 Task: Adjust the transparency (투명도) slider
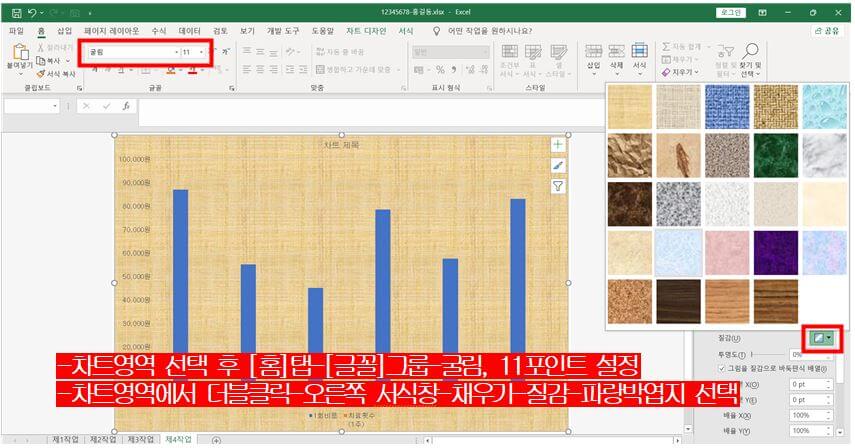[768, 354]
